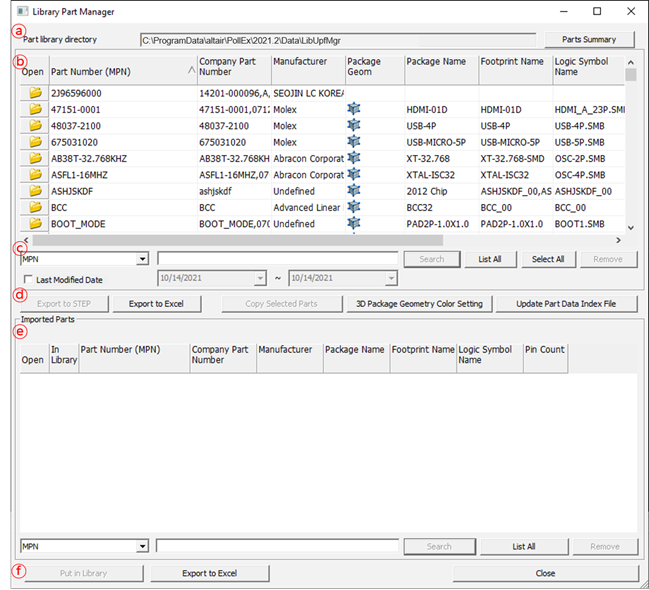Expand MPN dropdown in part library search
649x590 pixels.
pyautogui.click(x=142, y=259)
